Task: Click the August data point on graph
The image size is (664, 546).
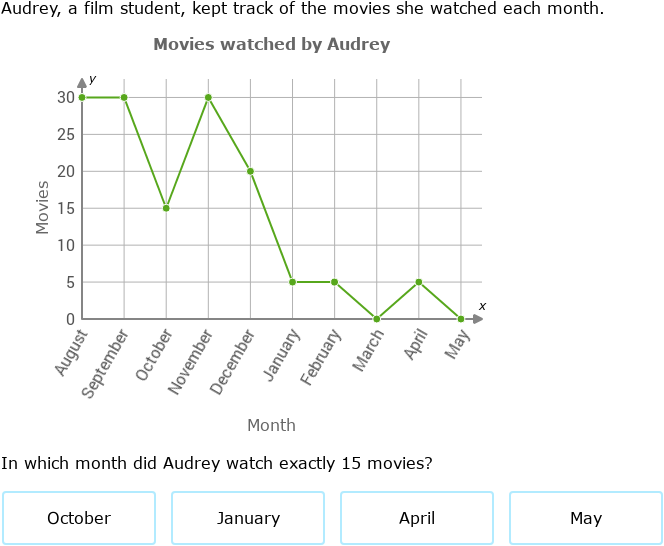Action: (x=82, y=97)
